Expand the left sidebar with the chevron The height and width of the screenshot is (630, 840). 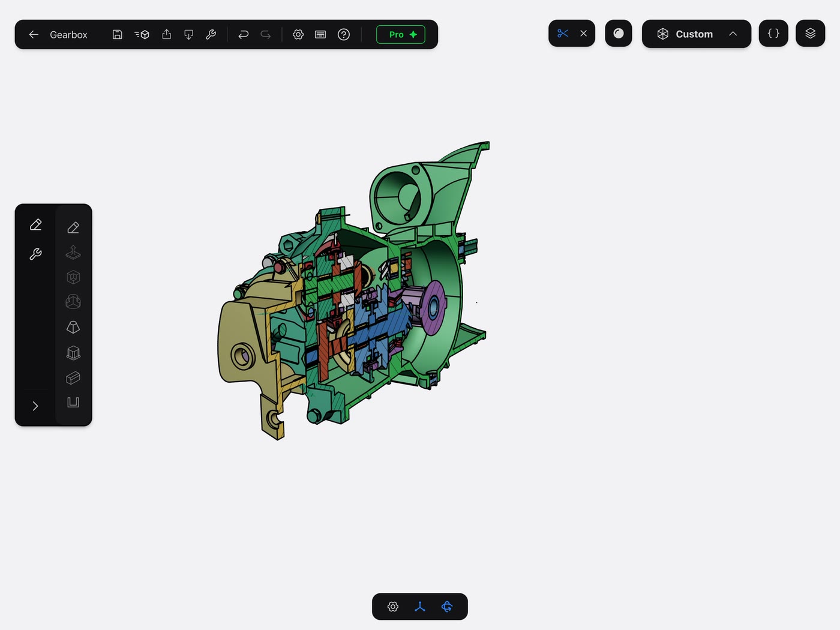pos(35,406)
